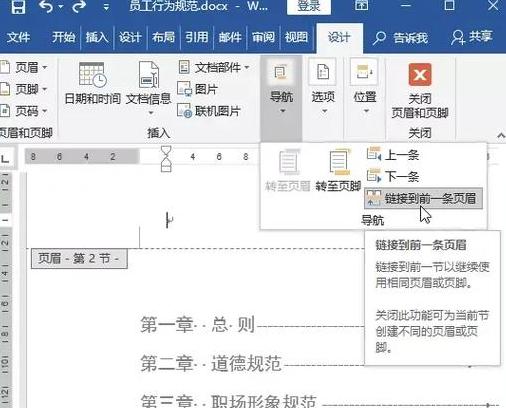The height and width of the screenshot is (408, 506).
Task: Expand the 文档部件 dropdown
Action: [x=214, y=68]
